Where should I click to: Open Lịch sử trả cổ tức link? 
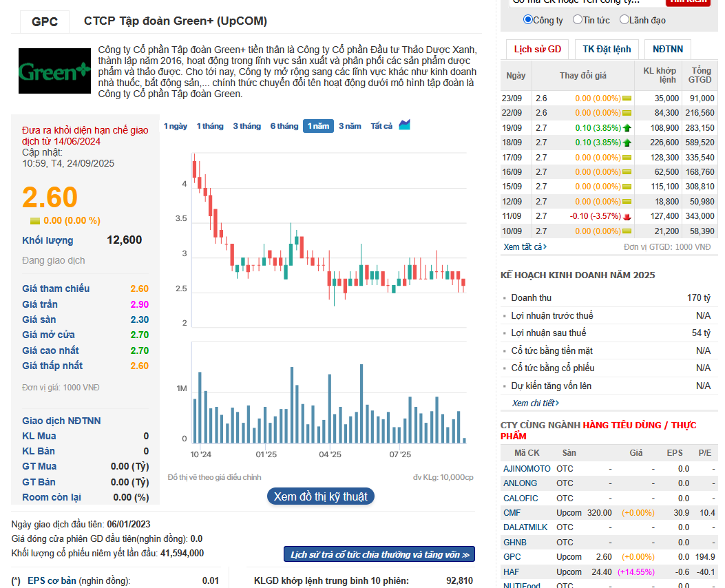click(x=379, y=554)
